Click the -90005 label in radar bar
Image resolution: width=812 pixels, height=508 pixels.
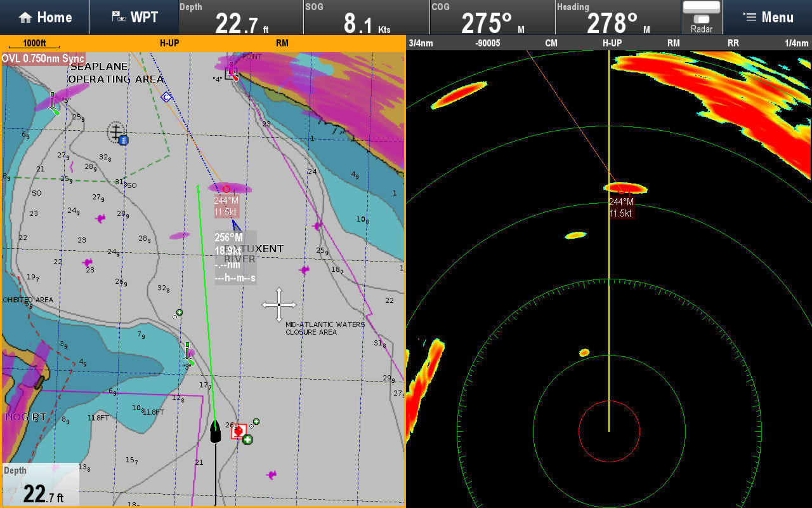click(488, 43)
